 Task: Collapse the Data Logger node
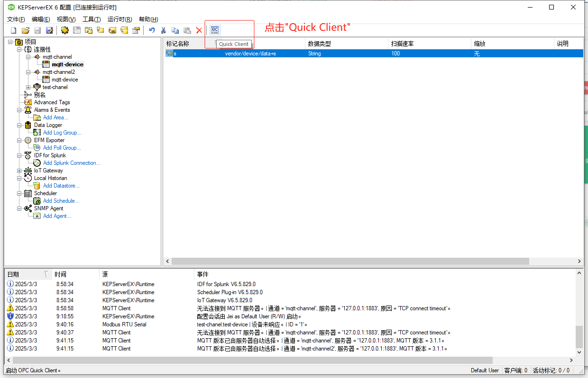click(x=19, y=125)
